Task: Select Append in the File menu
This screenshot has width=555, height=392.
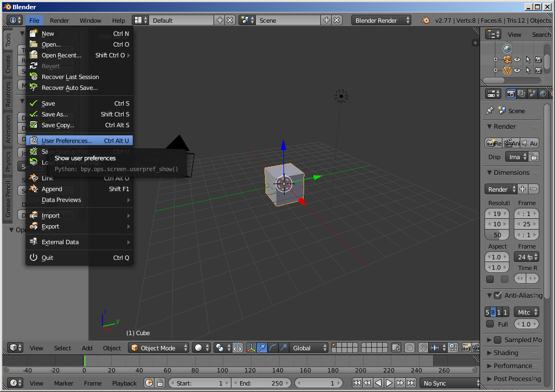Action: [79, 189]
